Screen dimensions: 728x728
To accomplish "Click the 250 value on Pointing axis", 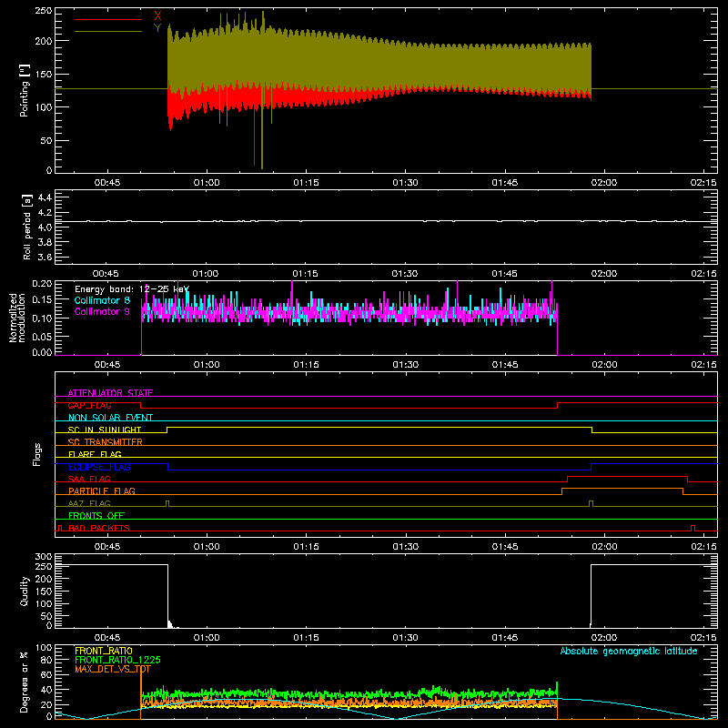I will point(44,11).
